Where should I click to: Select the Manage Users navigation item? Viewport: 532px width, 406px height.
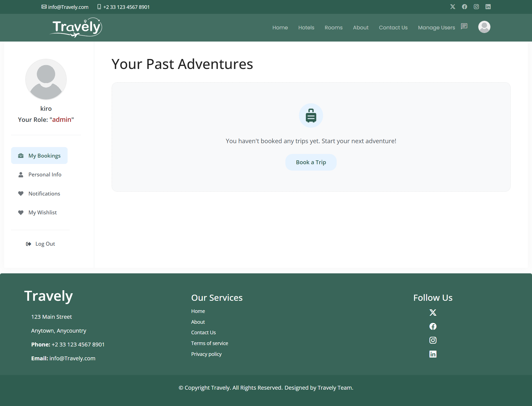point(436,27)
